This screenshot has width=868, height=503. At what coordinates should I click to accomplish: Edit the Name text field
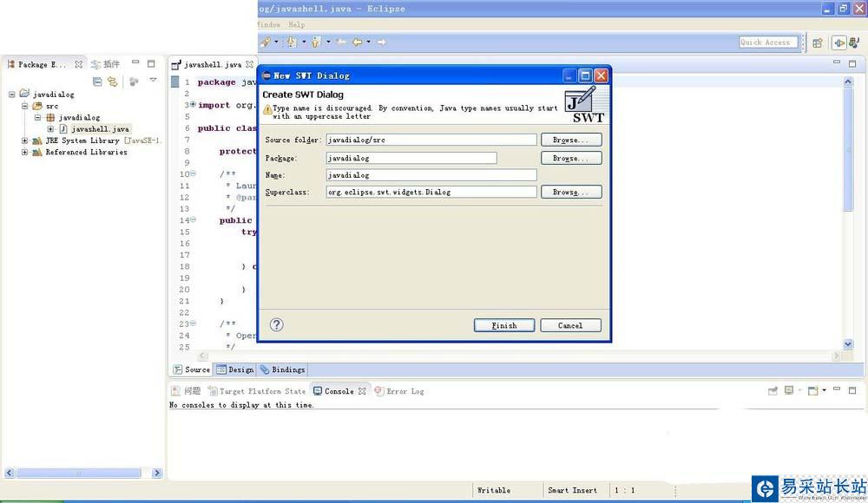pos(431,175)
